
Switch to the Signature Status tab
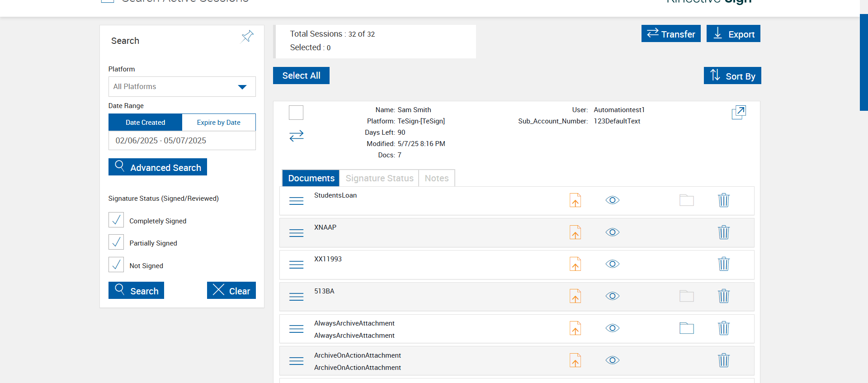[379, 178]
